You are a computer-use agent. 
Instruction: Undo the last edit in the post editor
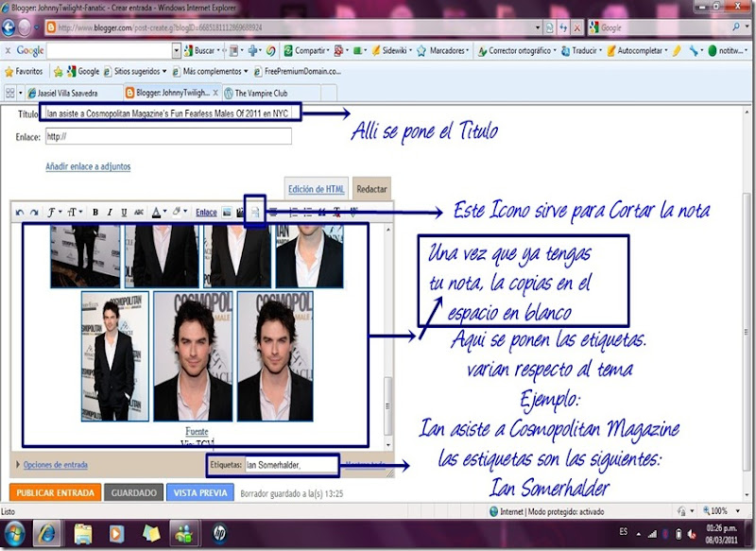(x=20, y=212)
